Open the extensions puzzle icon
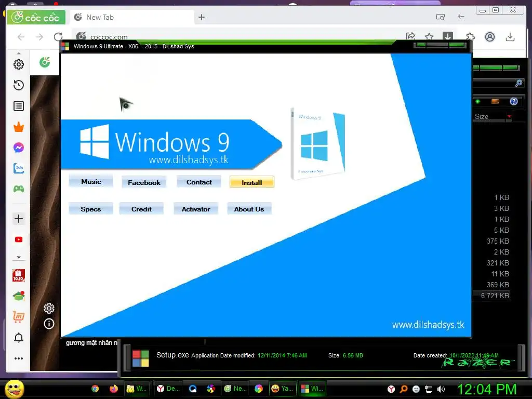 click(x=470, y=37)
